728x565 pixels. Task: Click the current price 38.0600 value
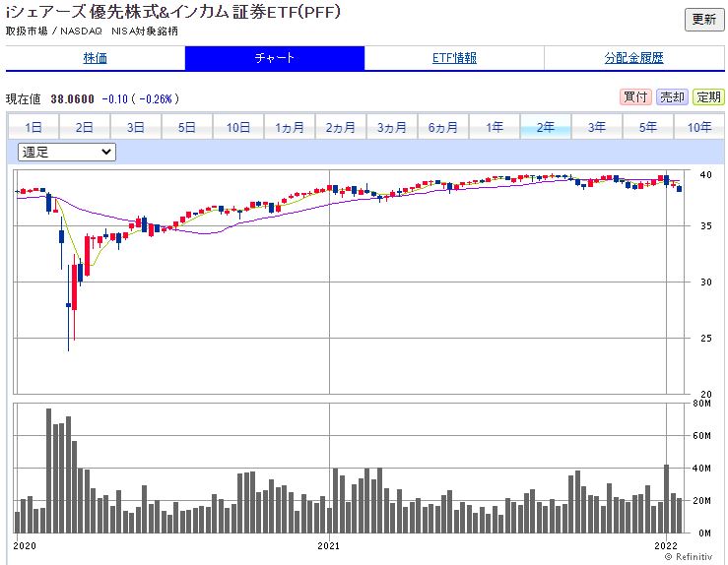tap(73, 98)
